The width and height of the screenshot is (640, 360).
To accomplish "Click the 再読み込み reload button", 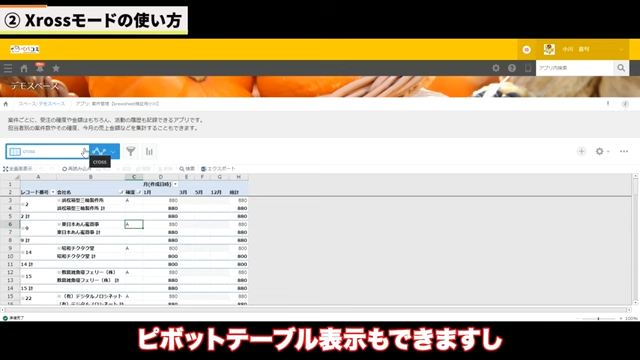I will pyautogui.click(x=77, y=169).
